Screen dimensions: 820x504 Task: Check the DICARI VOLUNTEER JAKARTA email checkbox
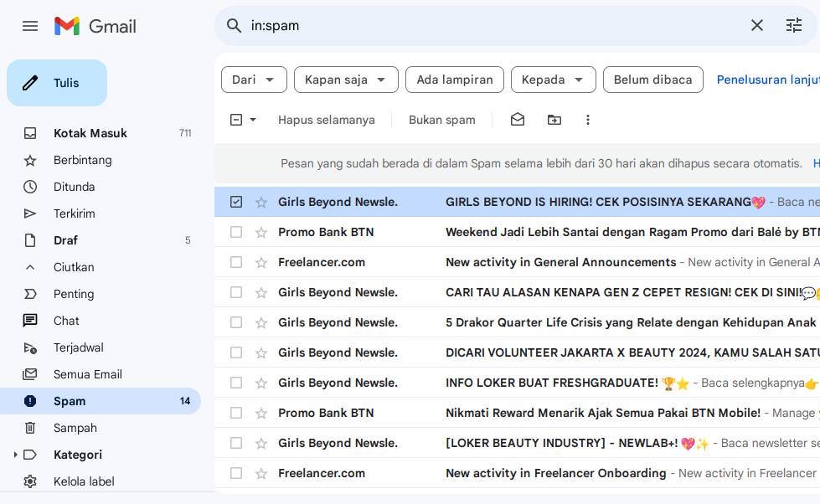tap(236, 352)
